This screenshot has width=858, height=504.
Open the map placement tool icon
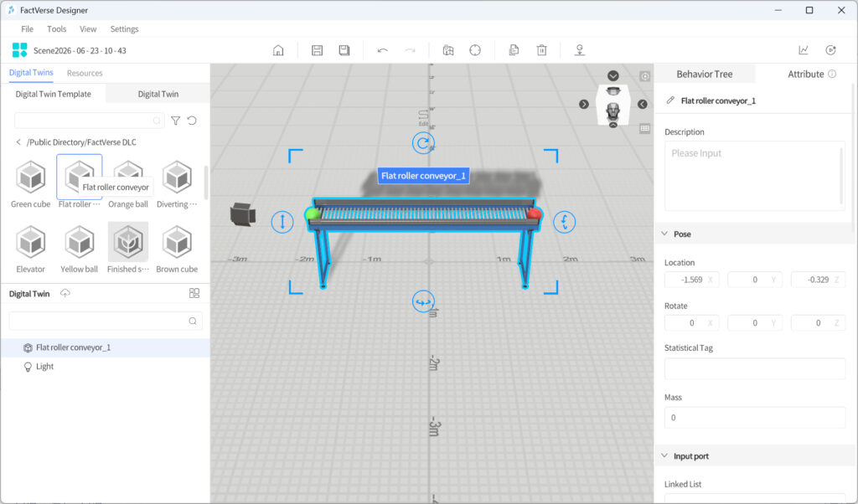[x=448, y=50]
